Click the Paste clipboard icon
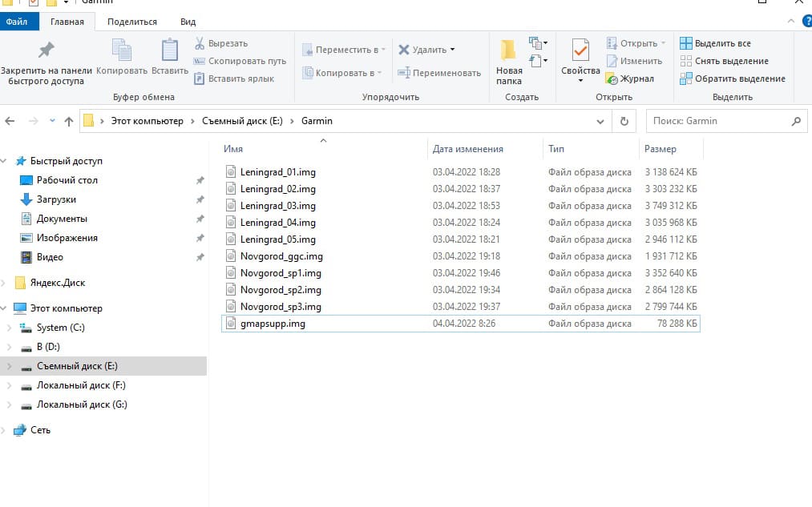 click(x=169, y=51)
